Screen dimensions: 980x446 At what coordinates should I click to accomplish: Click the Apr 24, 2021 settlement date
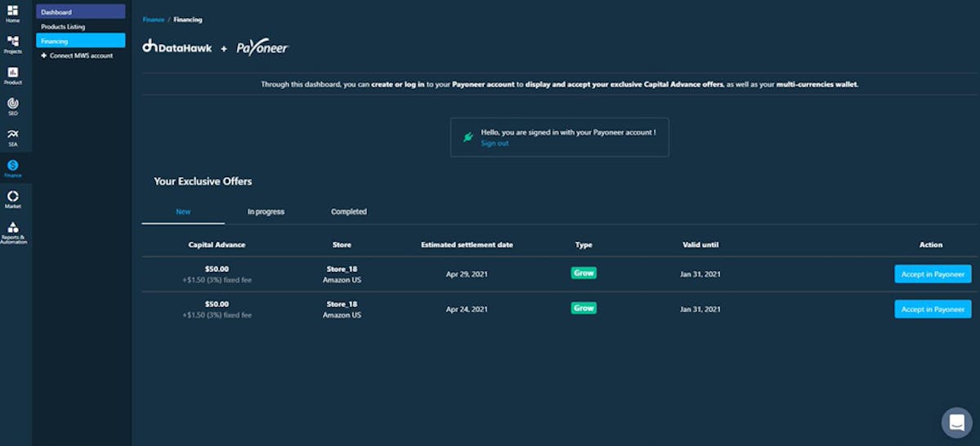[x=467, y=310]
